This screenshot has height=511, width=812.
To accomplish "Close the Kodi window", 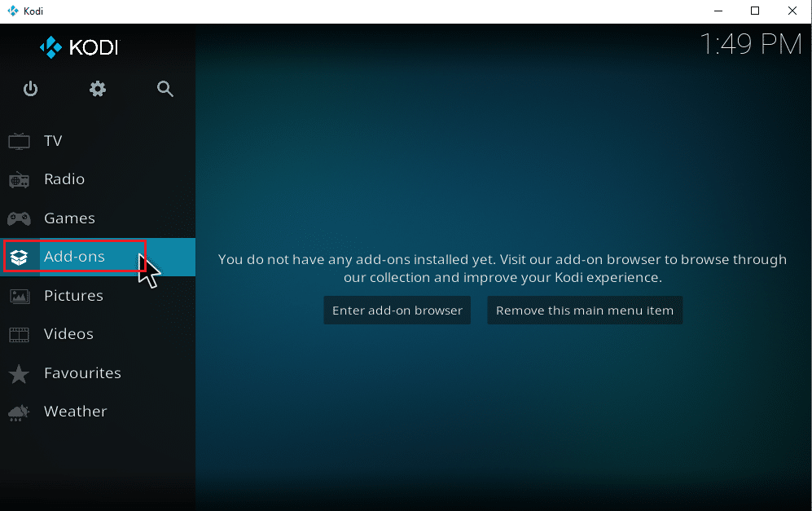I will 792,11.
